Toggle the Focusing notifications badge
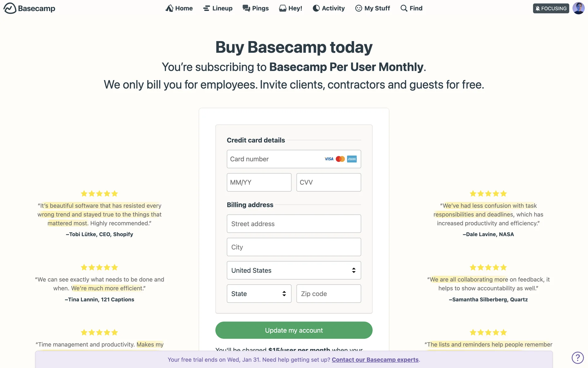This screenshot has width=588, height=368. 551,8
